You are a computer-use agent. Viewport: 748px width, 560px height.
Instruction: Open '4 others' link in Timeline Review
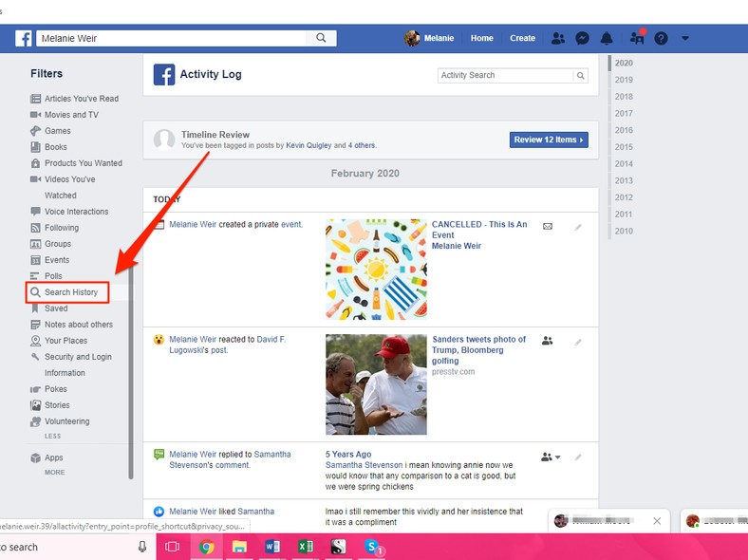(361, 145)
